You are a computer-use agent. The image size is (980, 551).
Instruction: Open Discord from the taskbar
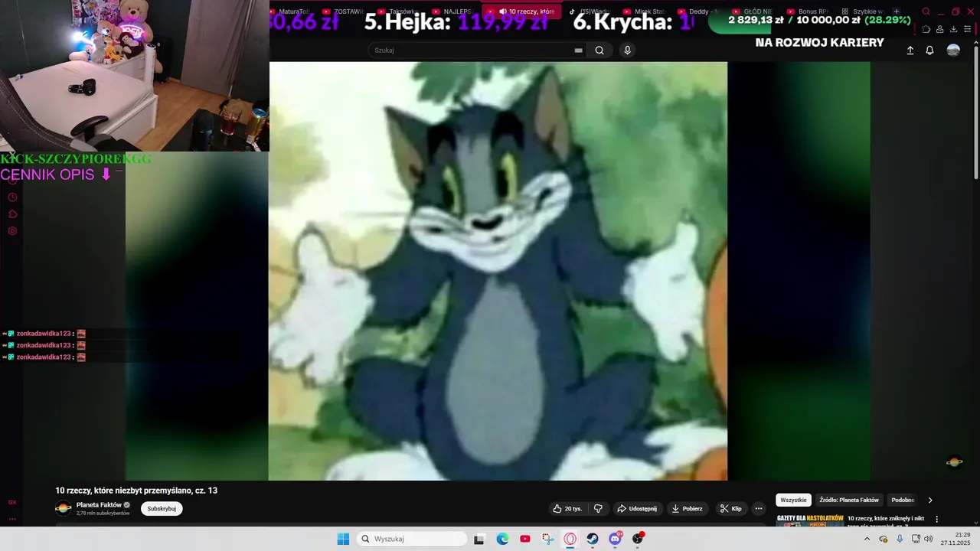pyautogui.click(x=616, y=539)
